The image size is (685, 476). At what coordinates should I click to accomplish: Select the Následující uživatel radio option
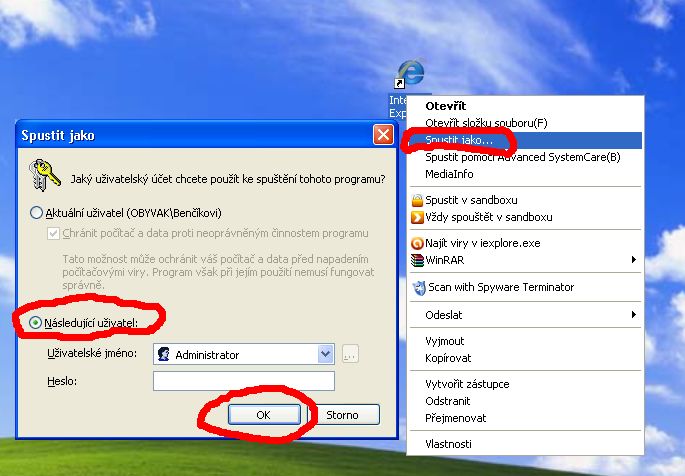click(35, 323)
